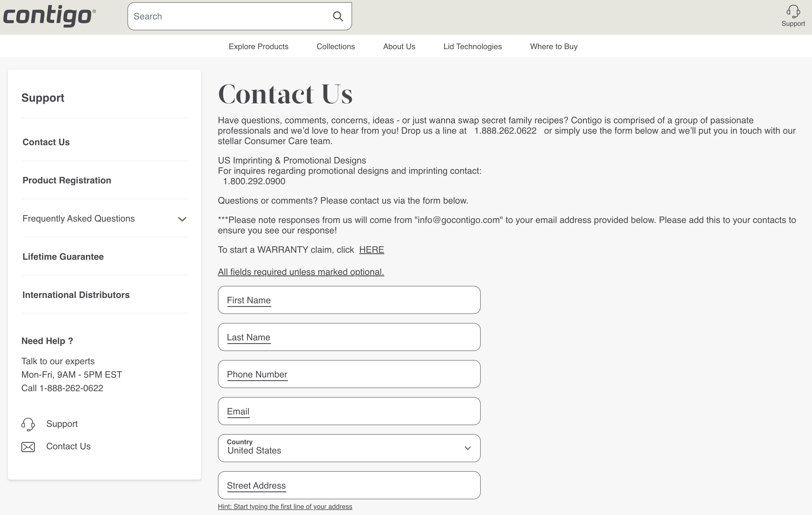Open the Product Registration sidebar link
The image size is (812, 515).
tap(67, 181)
